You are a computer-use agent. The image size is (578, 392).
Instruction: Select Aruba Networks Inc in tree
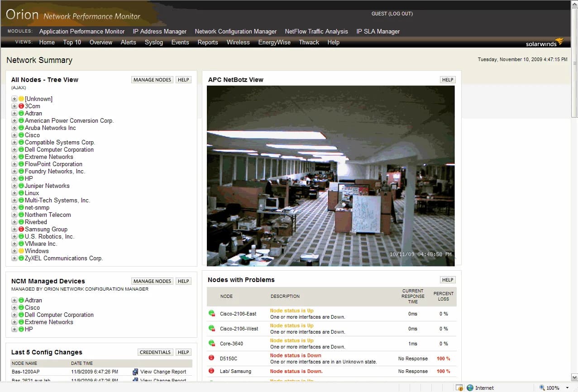click(50, 128)
